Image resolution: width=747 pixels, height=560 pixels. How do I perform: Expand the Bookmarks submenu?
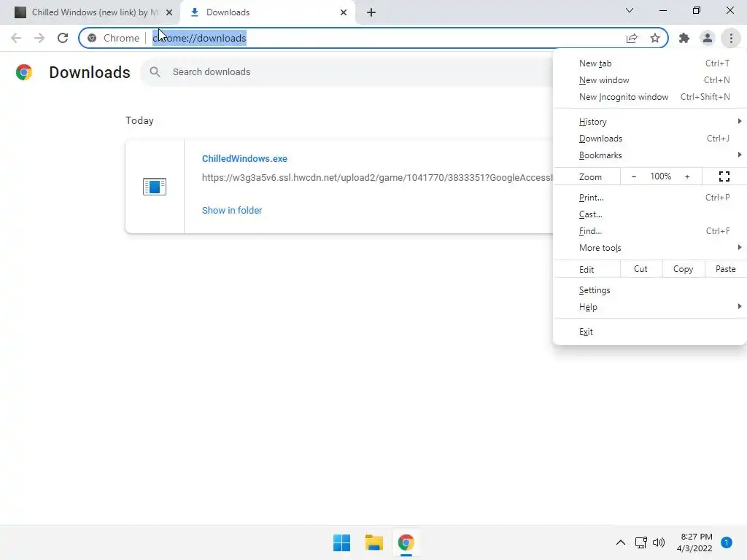pos(650,155)
